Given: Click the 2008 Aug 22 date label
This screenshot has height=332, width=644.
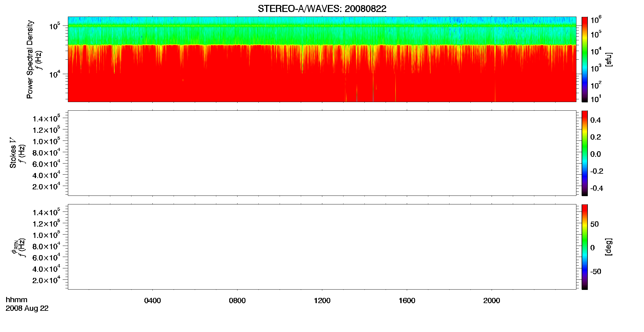Looking at the screenshot, I should [27, 308].
